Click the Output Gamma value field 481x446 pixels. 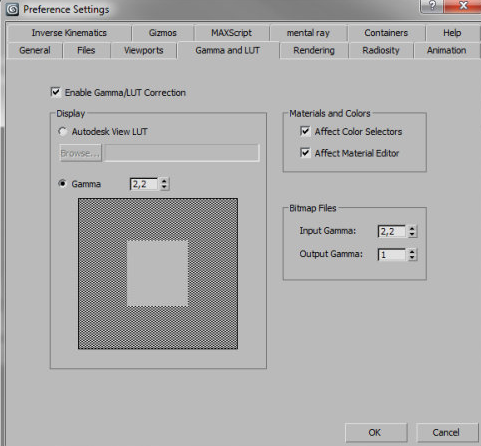click(x=392, y=255)
